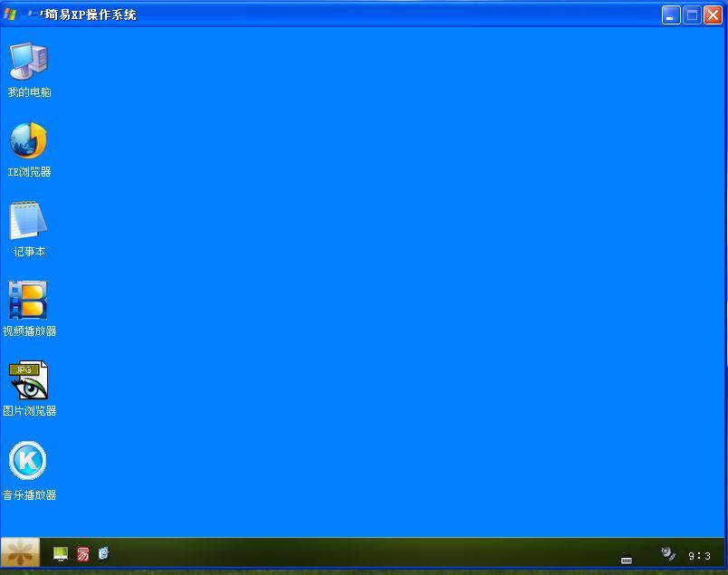728x575 pixels.
Task: Open the 我的电脑 desktop icon
Action: click(x=29, y=62)
